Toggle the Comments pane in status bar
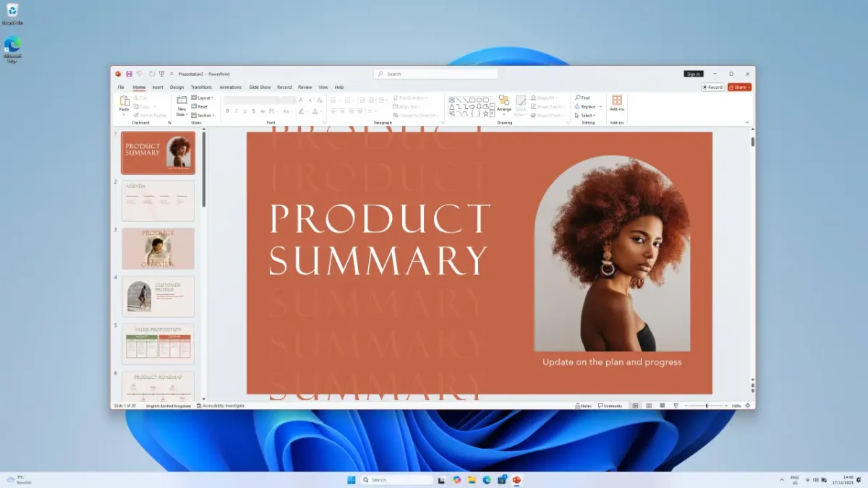868x488 pixels. coord(609,406)
